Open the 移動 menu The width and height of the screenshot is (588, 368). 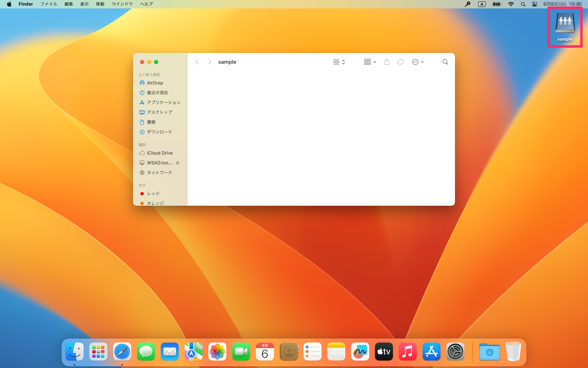(100, 4)
